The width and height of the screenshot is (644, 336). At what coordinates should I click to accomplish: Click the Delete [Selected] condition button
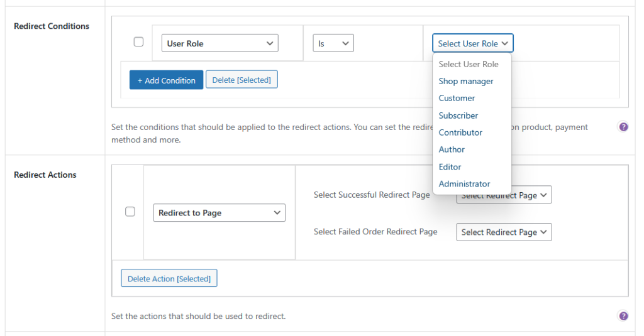[241, 80]
